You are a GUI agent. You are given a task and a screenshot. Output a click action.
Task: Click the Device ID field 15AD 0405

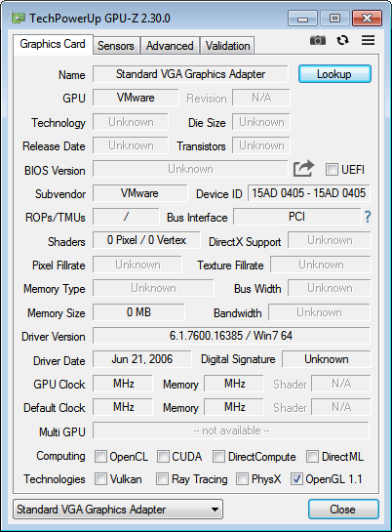point(309,193)
